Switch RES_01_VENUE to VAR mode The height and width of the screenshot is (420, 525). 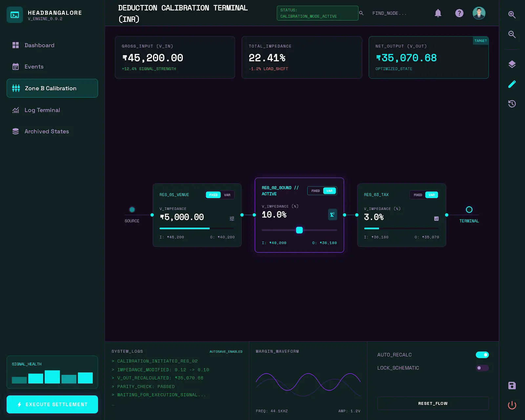[227, 195]
